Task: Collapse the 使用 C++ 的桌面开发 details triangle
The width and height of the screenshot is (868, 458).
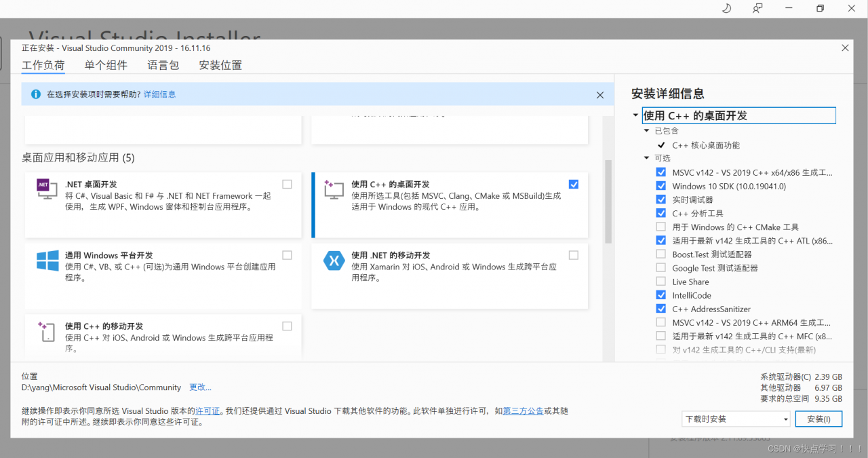Action: [x=635, y=115]
